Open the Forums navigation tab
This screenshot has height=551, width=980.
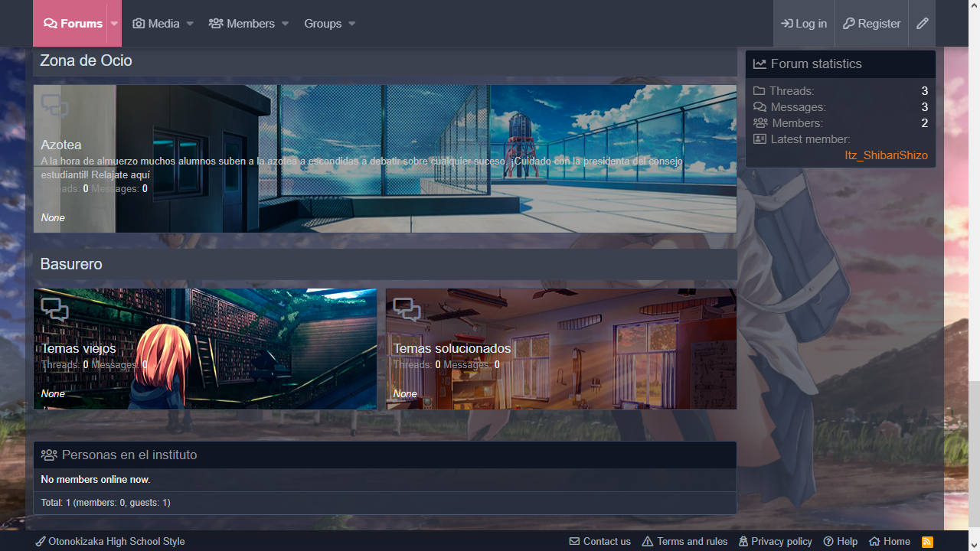tap(73, 24)
